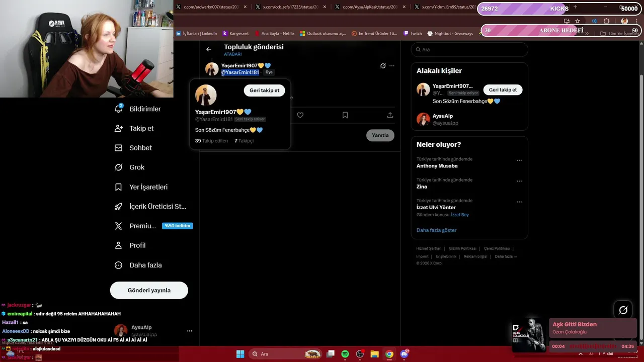Click Grok icon on the post
Screen dimensions: 644x362
pyautogui.click(x=383, y=66)
